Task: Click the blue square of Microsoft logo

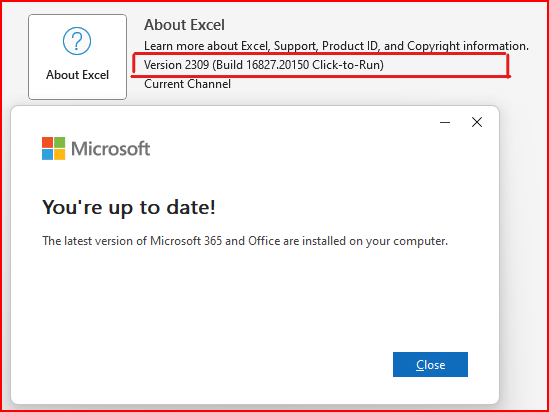Action: [47, 154]
